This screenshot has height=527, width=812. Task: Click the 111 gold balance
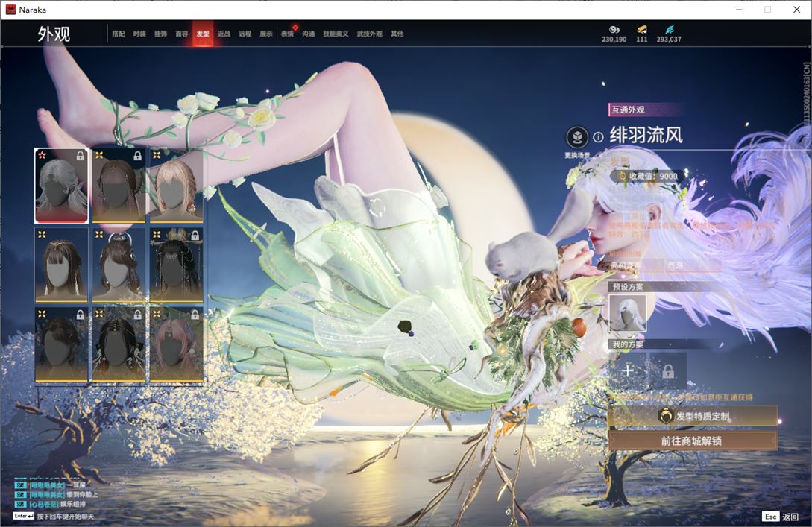[x=642, y=40]
